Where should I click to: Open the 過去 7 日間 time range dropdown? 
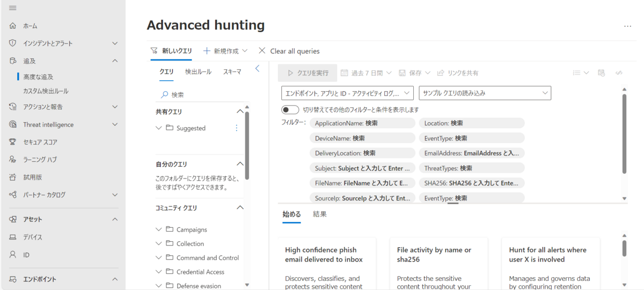366,73
